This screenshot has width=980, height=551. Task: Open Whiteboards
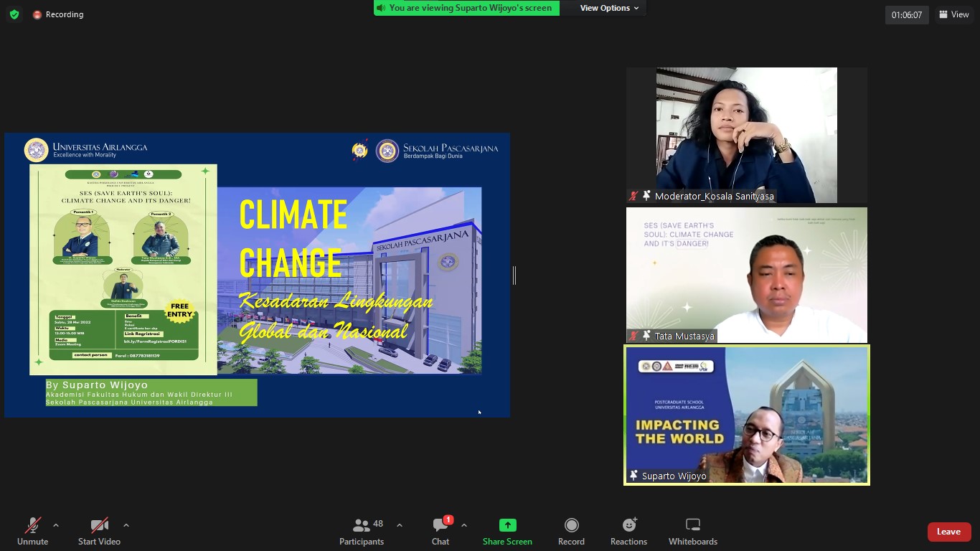(692, 532)
